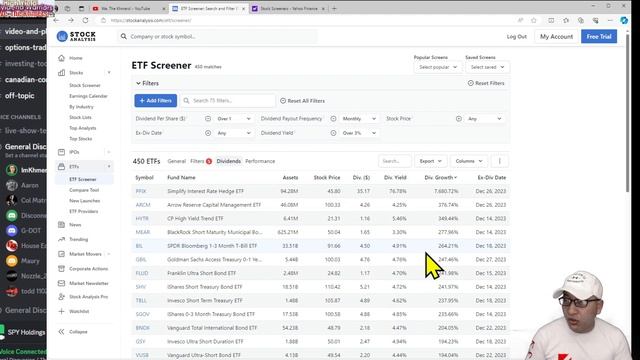Open the three-dot table options menu
640x360 pixels.
(x=499, y=161)
